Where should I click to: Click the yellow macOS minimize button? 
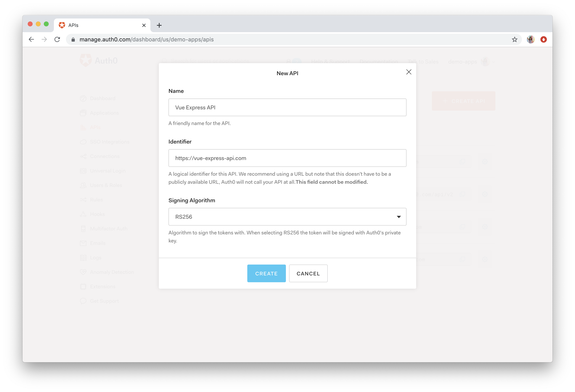point(38,24)
